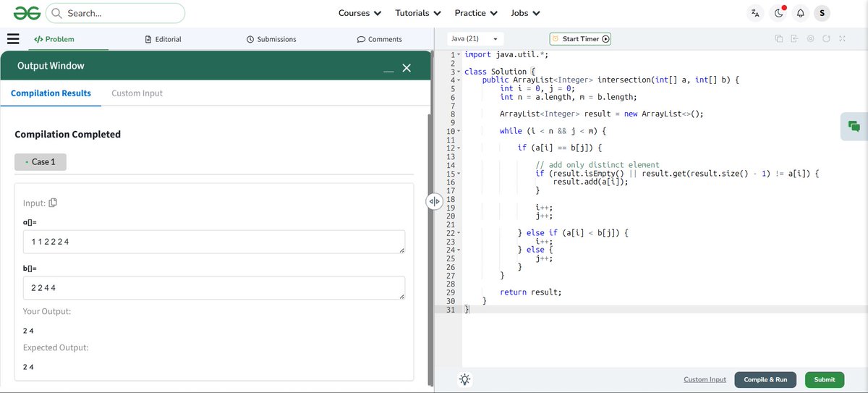Click the 'import java.util.*;' code line
This screenshot has width=868, height=393.
508,55
